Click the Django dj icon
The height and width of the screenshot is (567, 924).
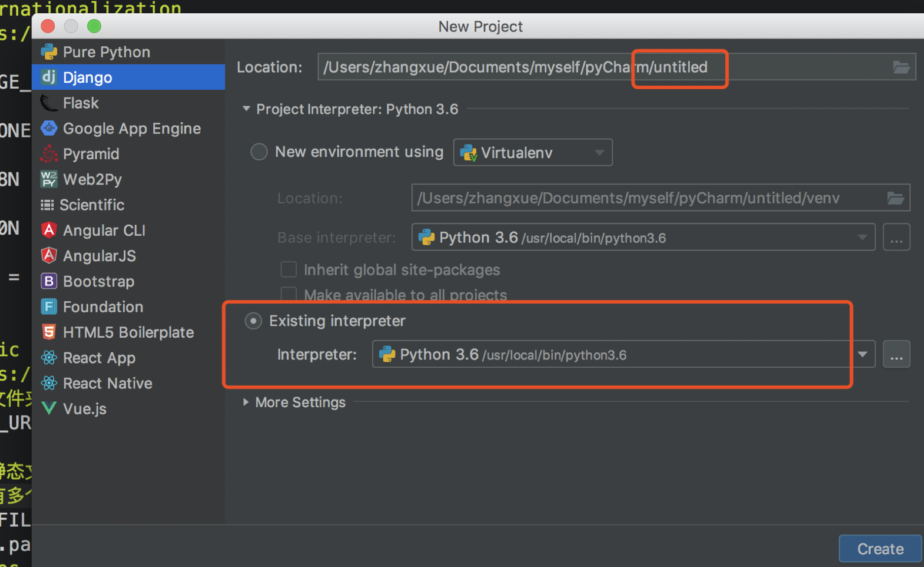pos(49,77)
